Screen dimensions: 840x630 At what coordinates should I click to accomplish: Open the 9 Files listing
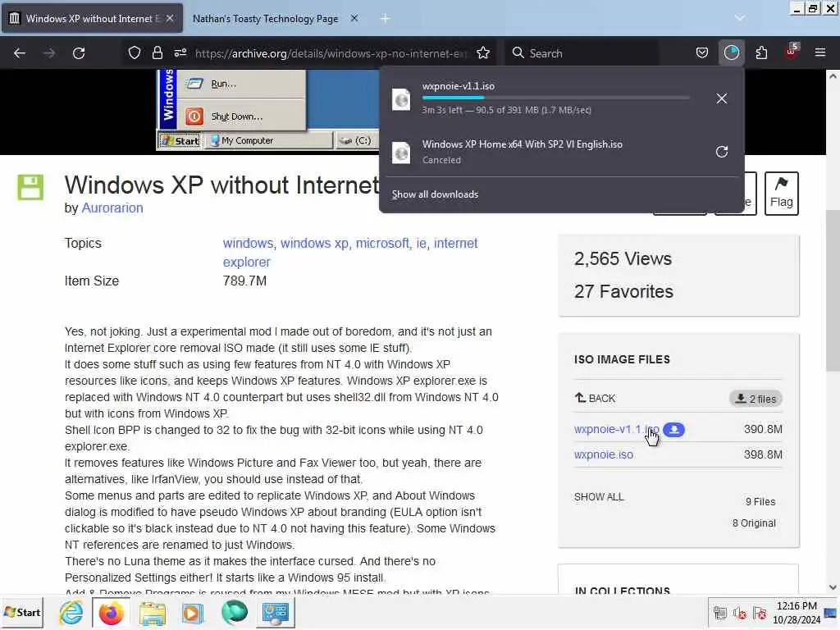point(760,502)
